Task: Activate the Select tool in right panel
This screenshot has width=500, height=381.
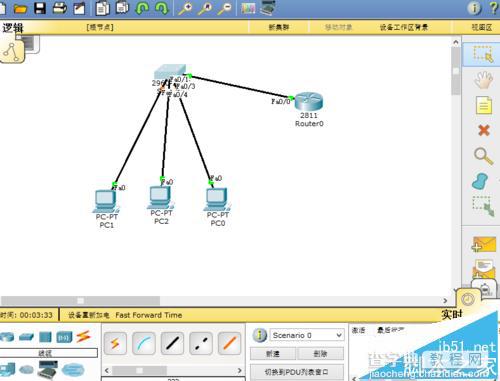Action: coord(483,54)
